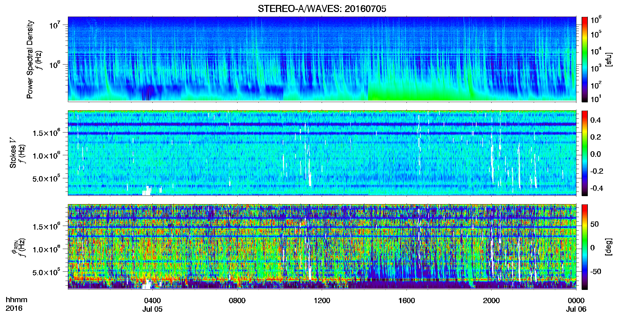Click the 1200 time tick label
This screenshot has height=332, width=644.
pos(322,300)
